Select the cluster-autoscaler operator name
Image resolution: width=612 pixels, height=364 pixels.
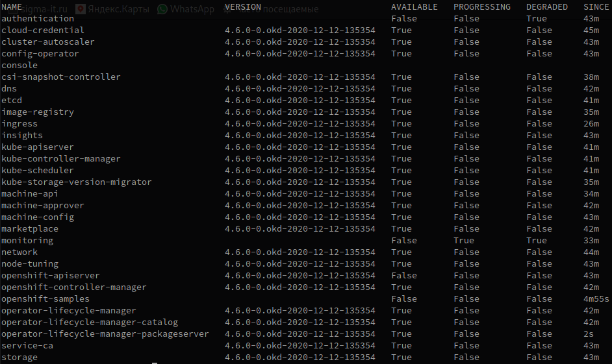coord(47,42)
